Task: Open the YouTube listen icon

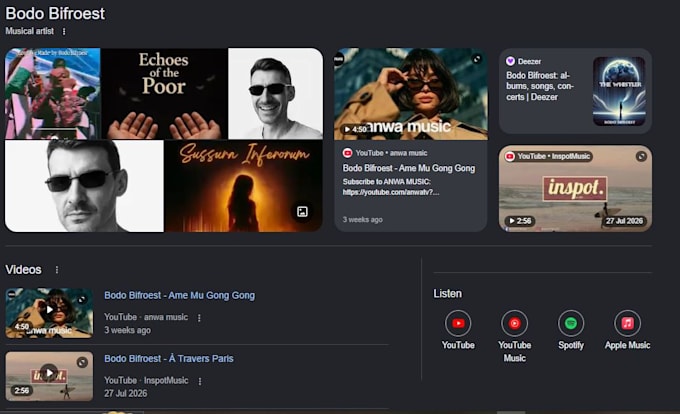Action: pos(458,323)
